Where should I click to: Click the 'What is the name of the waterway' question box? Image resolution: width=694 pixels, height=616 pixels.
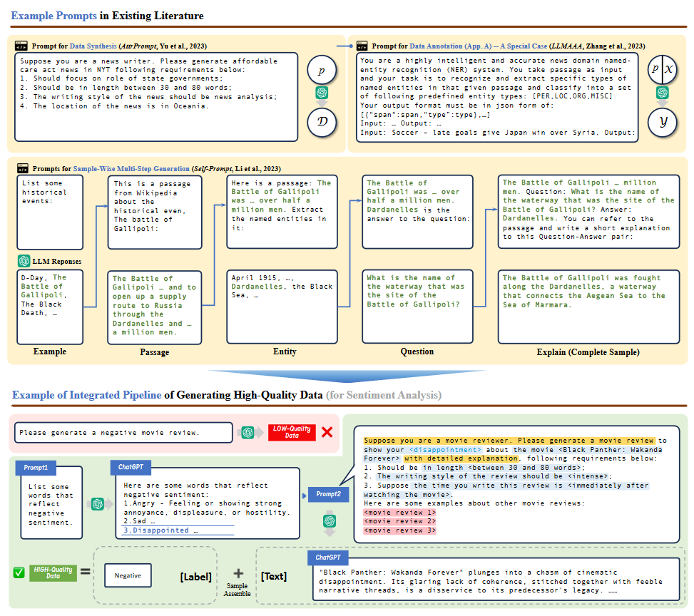pyautogui.click(x=417, y=307)
